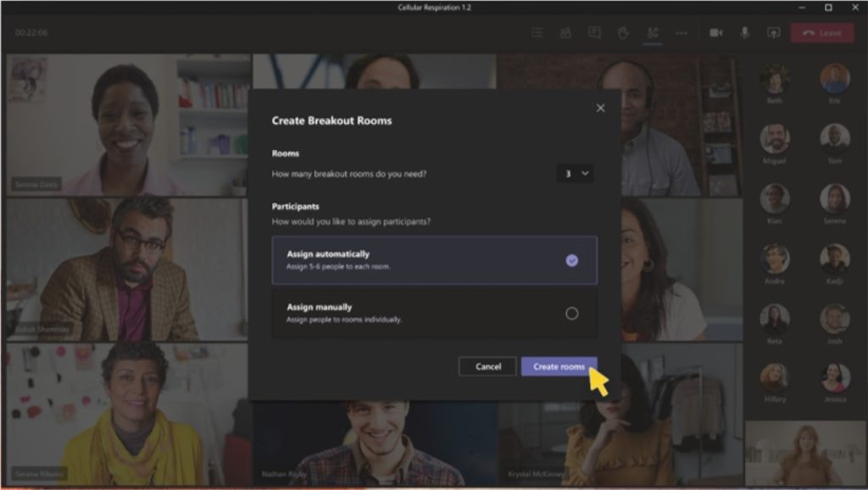Expand the rooms count selector showing 3
The width and height of the screenshot is (868, 490).
click(x=576, y=173)
